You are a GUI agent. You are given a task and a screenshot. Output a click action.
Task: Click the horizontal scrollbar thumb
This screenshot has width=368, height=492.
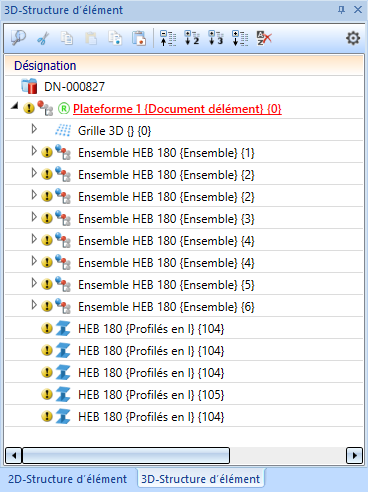click(126, 455)
